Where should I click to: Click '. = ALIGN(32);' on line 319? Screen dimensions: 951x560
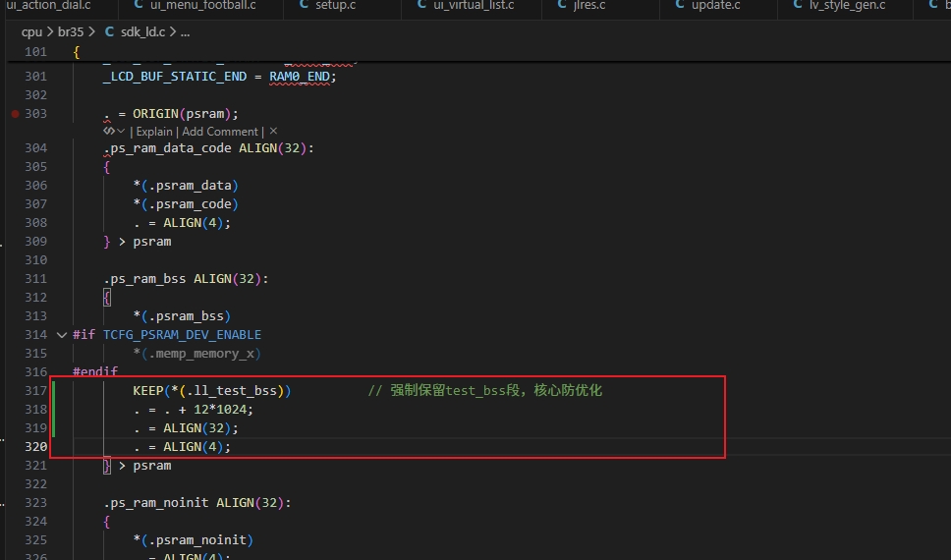click(186, 428)
